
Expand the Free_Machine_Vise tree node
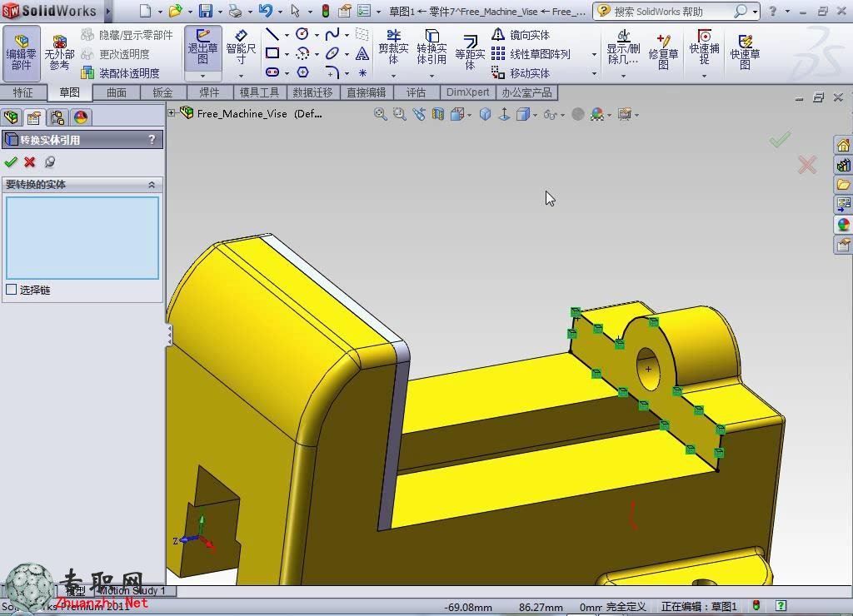[x=172, y=113]
